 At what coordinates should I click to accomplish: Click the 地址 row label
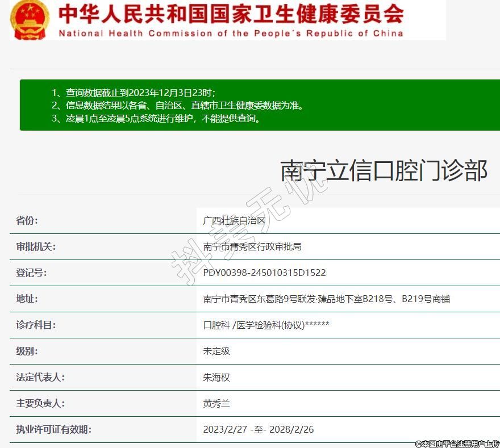click(x=27, y=299)
